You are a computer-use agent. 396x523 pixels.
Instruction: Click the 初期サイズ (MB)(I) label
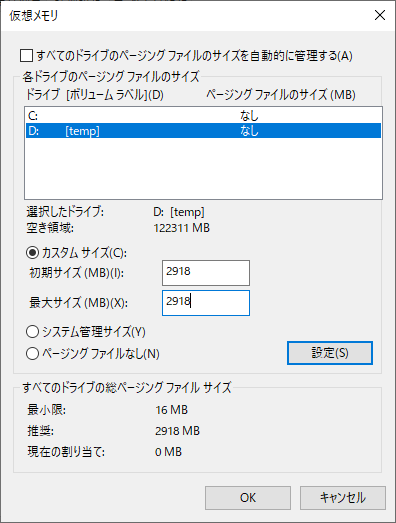(x=77, y=273)
